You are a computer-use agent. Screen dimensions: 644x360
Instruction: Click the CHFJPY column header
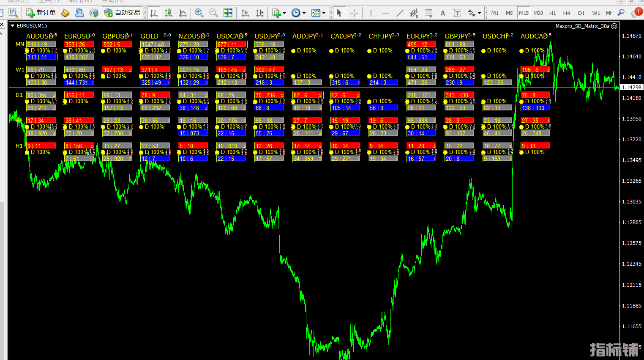pos(381,36)
